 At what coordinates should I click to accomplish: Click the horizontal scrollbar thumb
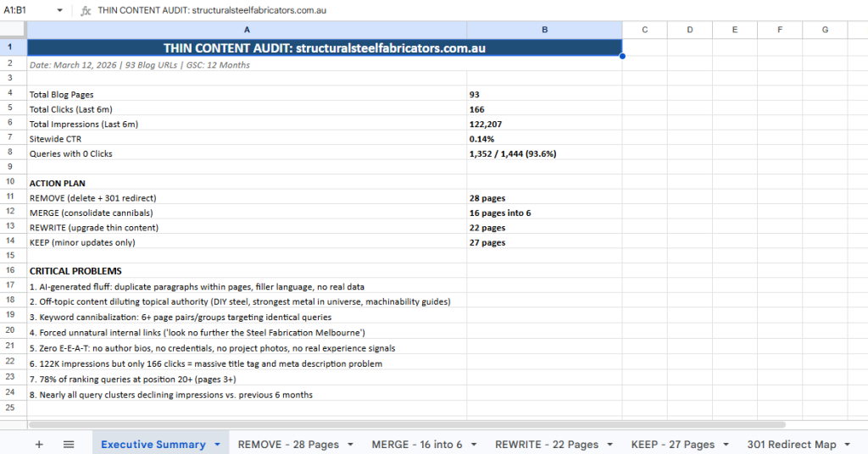[408, 424]
